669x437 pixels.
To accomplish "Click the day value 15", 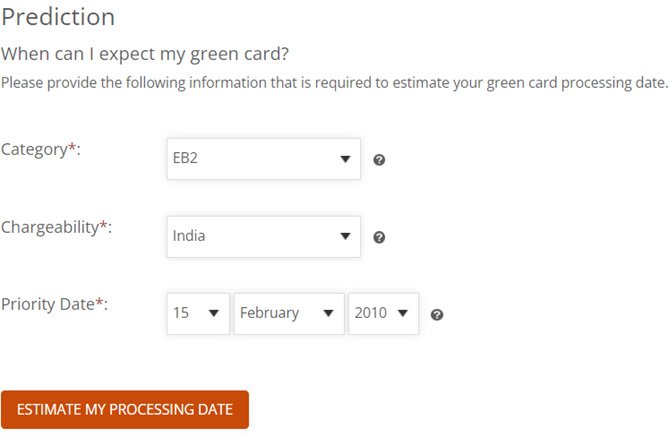I will click(181, 313).
